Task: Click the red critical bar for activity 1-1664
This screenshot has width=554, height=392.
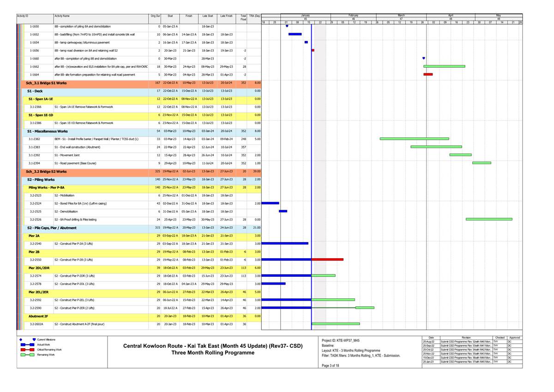Action: pos(428,74)
